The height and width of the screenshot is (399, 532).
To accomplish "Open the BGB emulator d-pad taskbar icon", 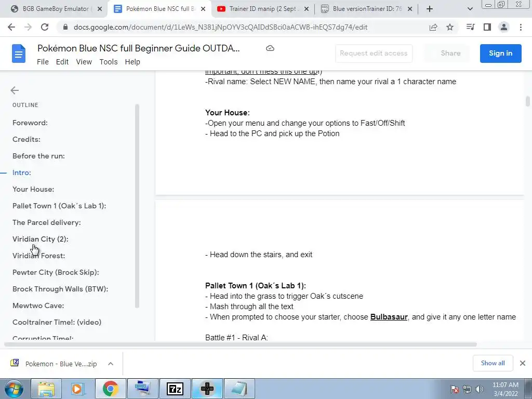I will 207,389.
